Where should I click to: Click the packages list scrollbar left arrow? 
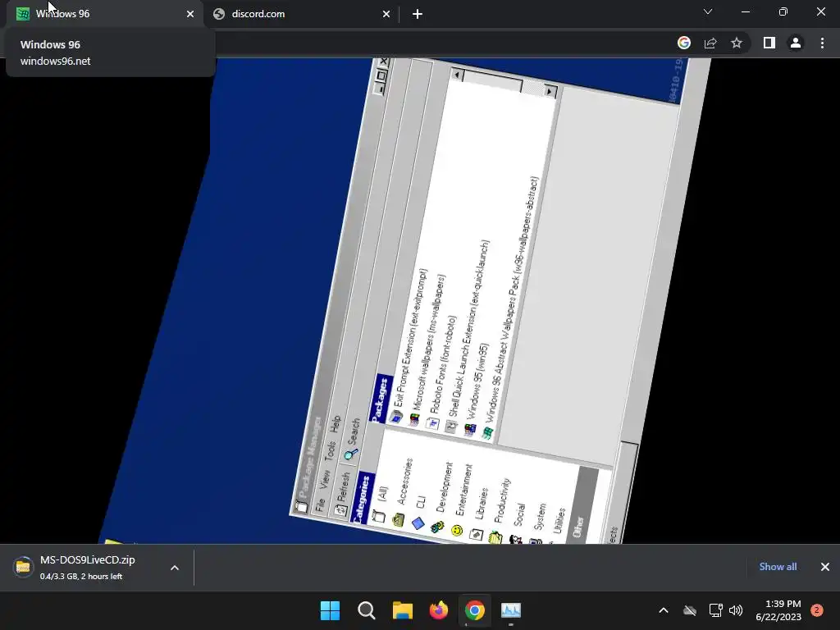457,75
